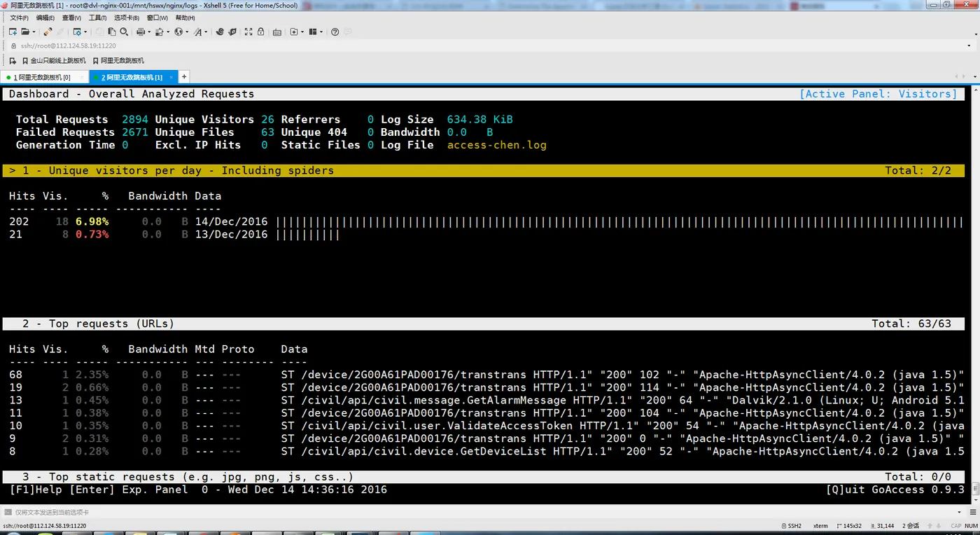The image size is (980, 535).
Task: Add a new session tab with plus button
Action: (184, 76)
